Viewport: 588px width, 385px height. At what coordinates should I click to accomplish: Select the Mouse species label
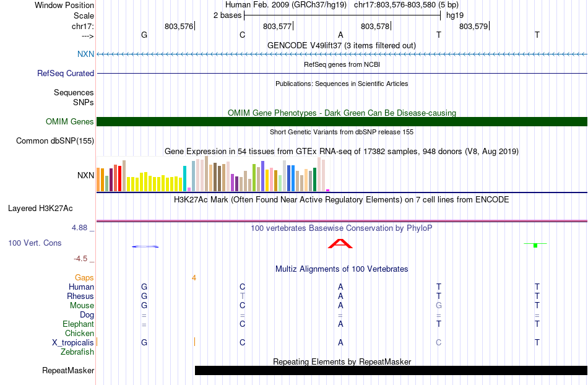[82, 306]
